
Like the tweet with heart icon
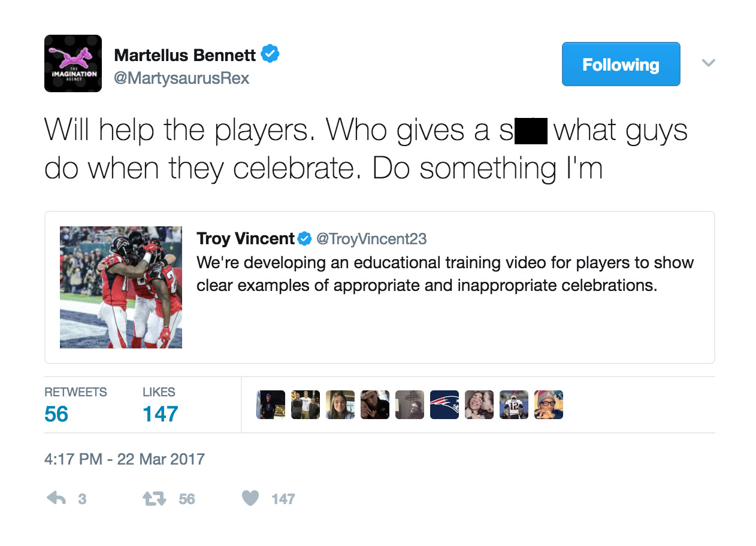pyautogui.click(x=250, y=498)
